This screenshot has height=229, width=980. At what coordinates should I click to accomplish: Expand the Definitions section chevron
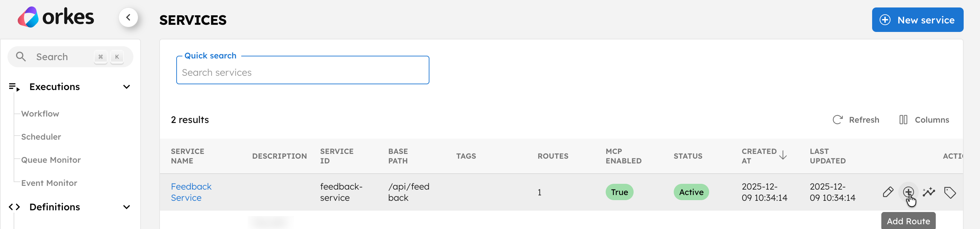[x=127, y=207]
